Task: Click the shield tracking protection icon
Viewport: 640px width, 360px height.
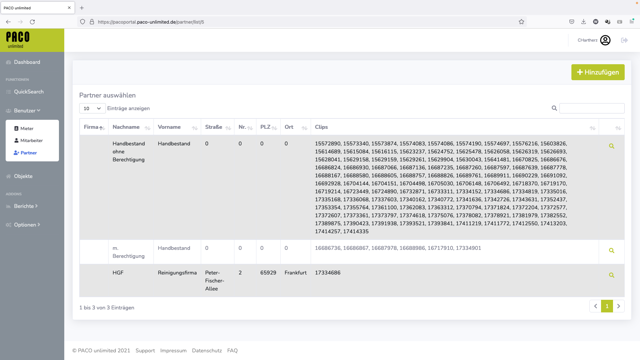Action: click(82, 22)
